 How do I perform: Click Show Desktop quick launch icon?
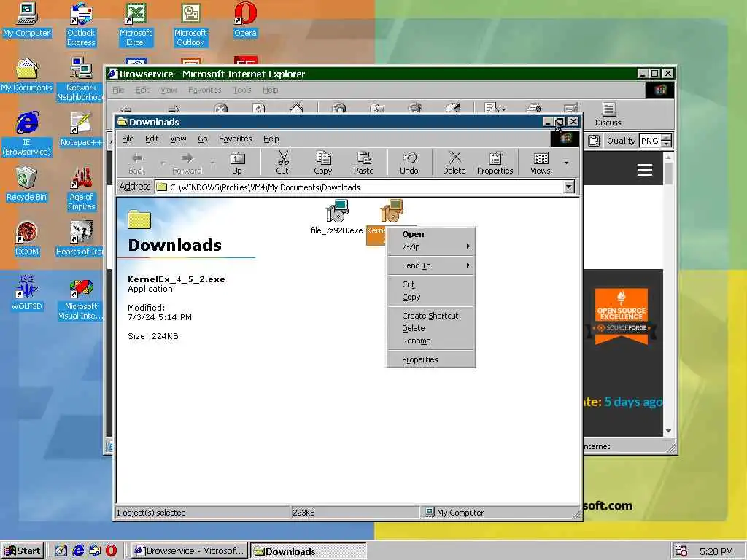pyautogui.click(x=61, y=551)
